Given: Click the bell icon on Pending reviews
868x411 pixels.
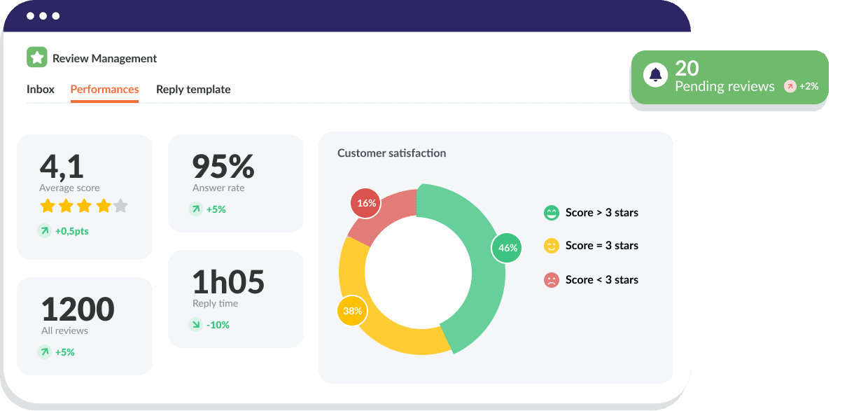Looking at the screenshot, I should tap(655, 76).
